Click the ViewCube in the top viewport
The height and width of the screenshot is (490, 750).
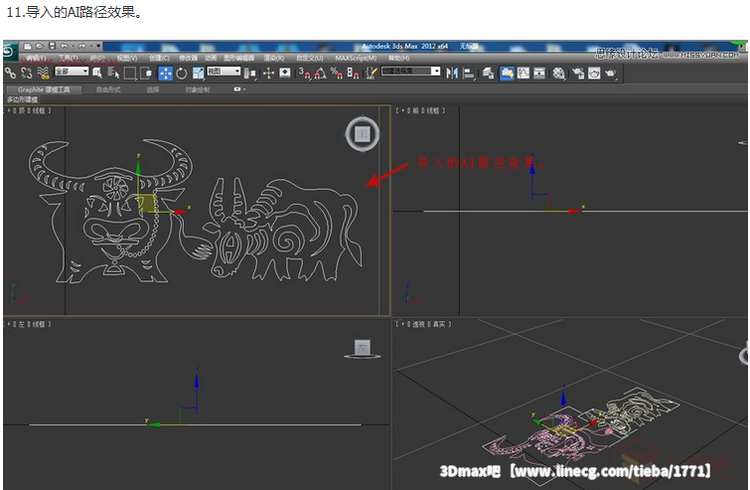click(363, 134)
